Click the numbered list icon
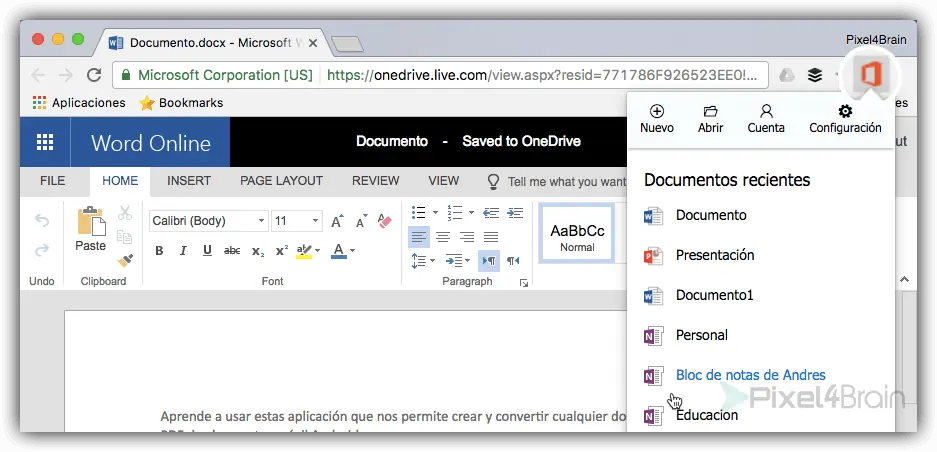This screenshot has width=937, height=452. tap(455, 212)
